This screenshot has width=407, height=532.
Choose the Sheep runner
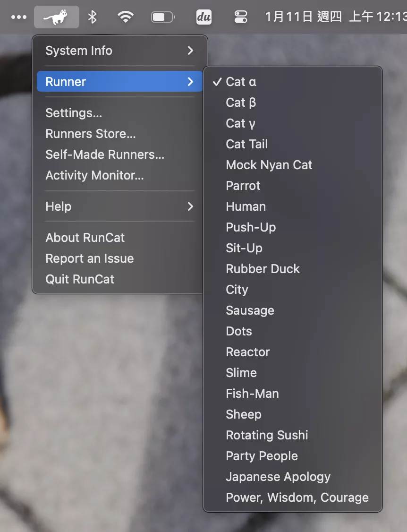(x=293, y=414)
